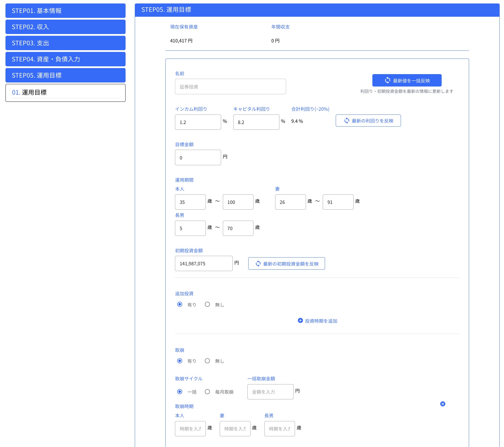The width and height of the screenshot is (504, 447).
Task: Click 長男 end age field 70
Action: pos(238,228)
